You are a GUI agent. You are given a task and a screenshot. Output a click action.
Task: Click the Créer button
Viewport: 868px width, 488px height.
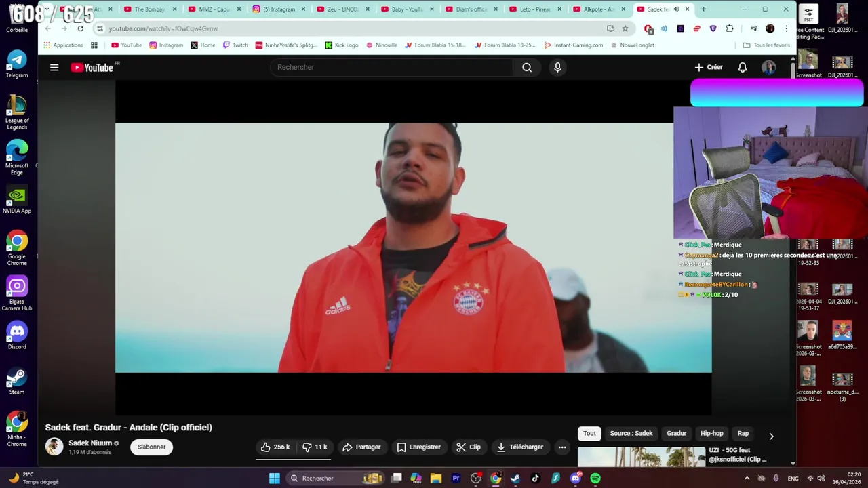coord(709,67)
